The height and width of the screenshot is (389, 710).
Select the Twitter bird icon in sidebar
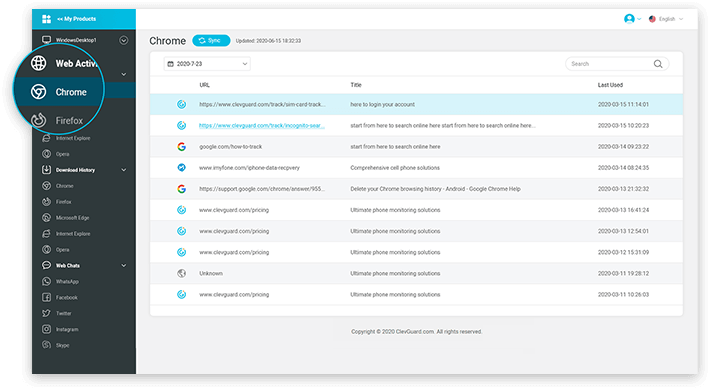pyautogui.click(x=46, y=313)
